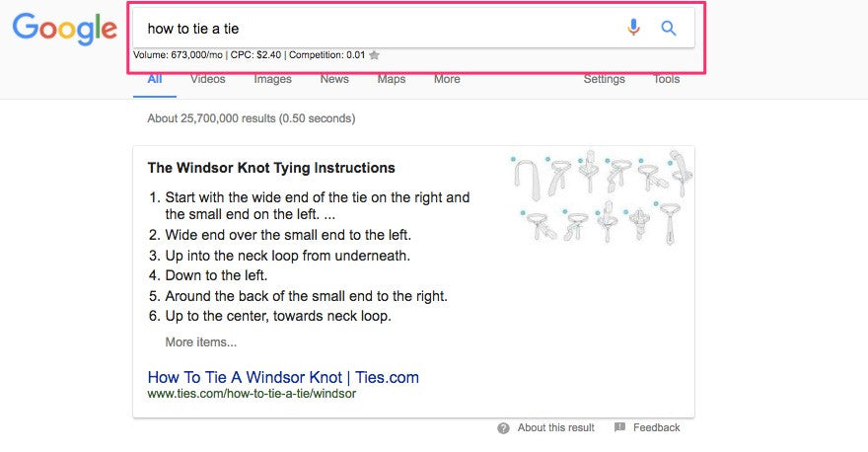Go to the Maps tab
The width and height of the screenshot is (868, 452).
click(392, 79)
